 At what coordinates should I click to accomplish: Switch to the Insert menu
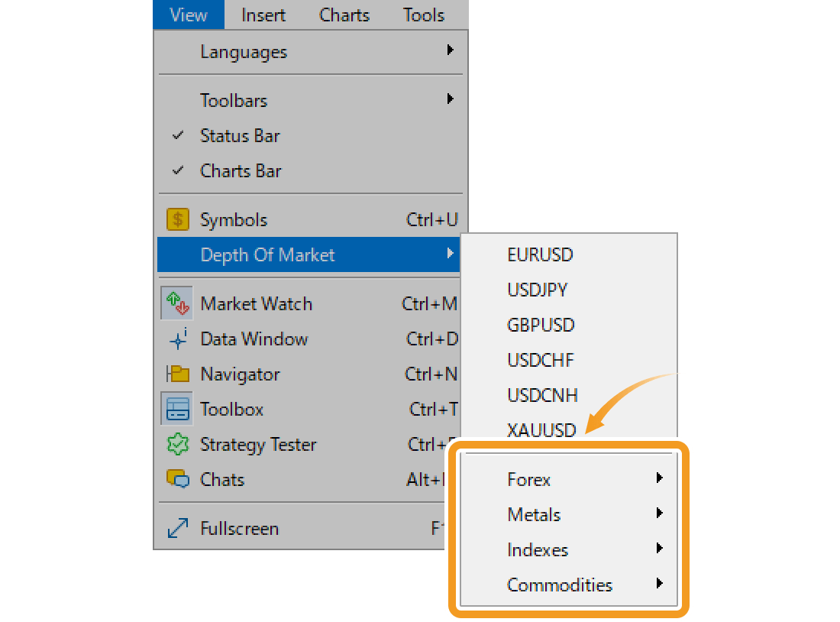click(x=263, y=15)
